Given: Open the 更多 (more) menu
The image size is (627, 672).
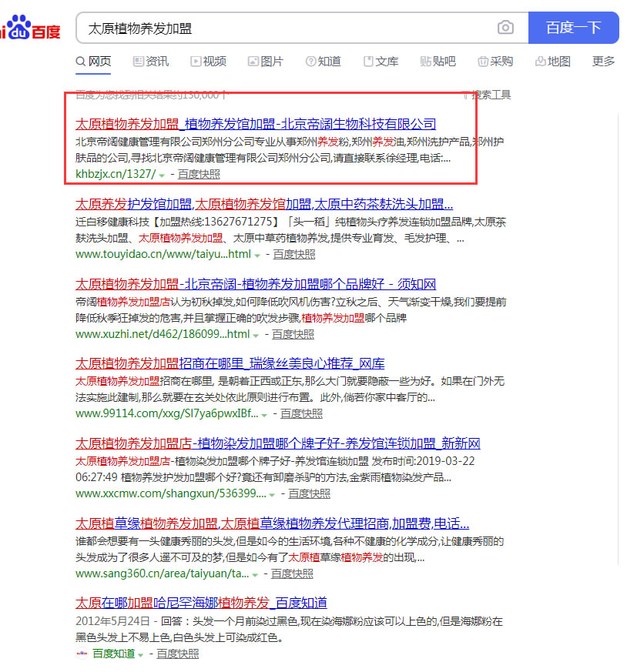Looking at the screenshot, I should 603,61.
